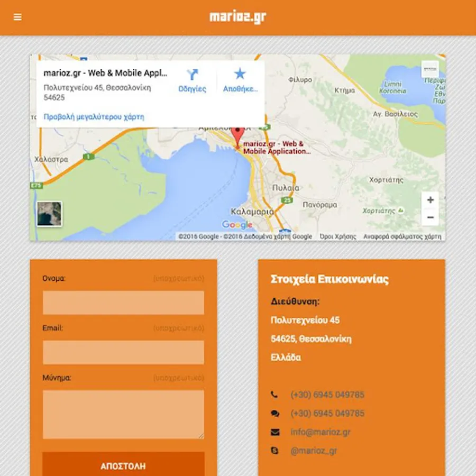Viewport: 476px width, 476px height.
Task: Focus the Όνομα input field
Action: tap(123, 303)
